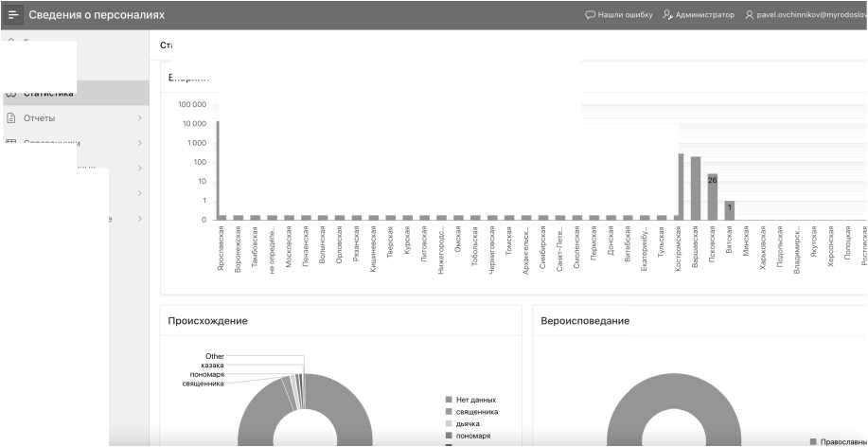Image resolution: width=868 pixels, height=447 pixels.
Task: Open the pavel.ovchinnikov user account menu
Action: pyautogui.click(x=806, y=15)
